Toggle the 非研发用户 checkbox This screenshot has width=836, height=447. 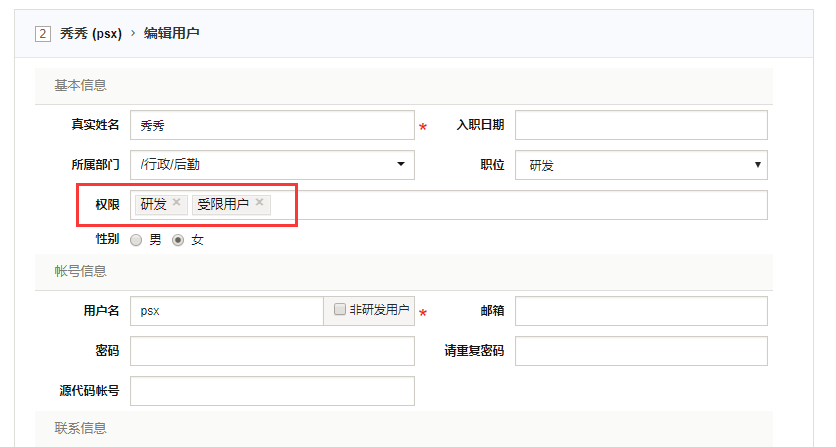pos(341,310)
